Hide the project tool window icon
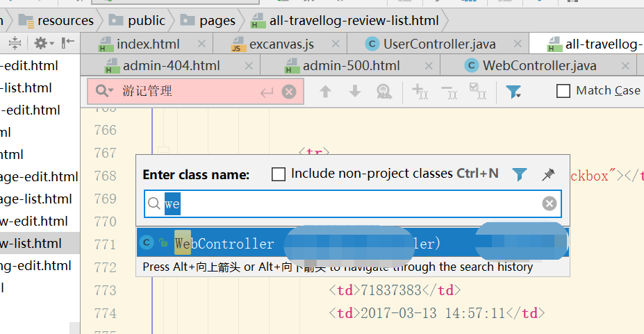This screenshot has height=334, width=644. click(x=68, y=42)
